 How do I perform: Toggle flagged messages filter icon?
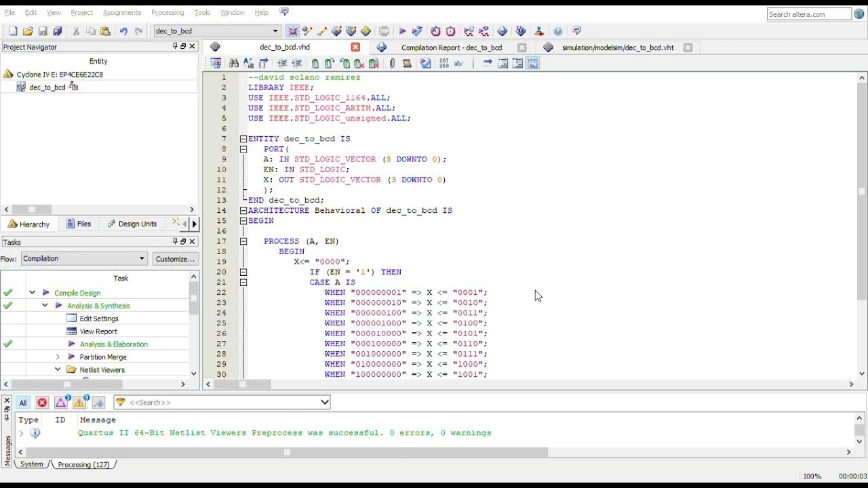[x=98, y=403]
